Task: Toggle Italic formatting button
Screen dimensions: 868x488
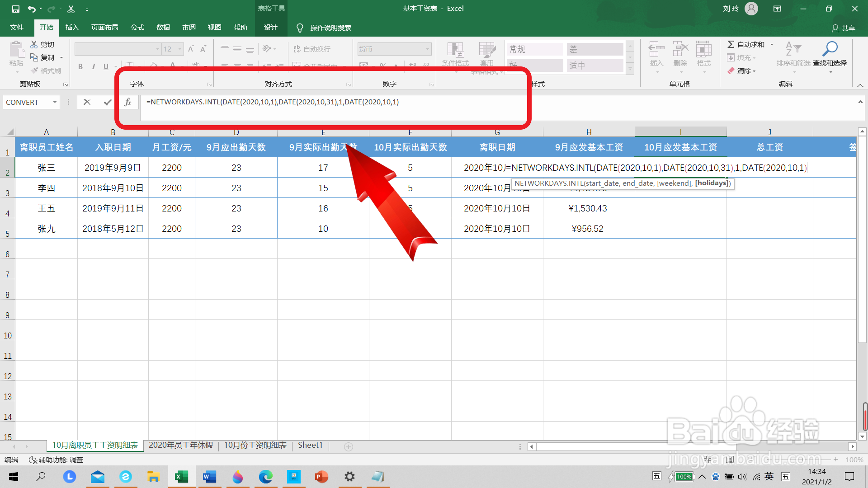Action: (x=93, y=66)
